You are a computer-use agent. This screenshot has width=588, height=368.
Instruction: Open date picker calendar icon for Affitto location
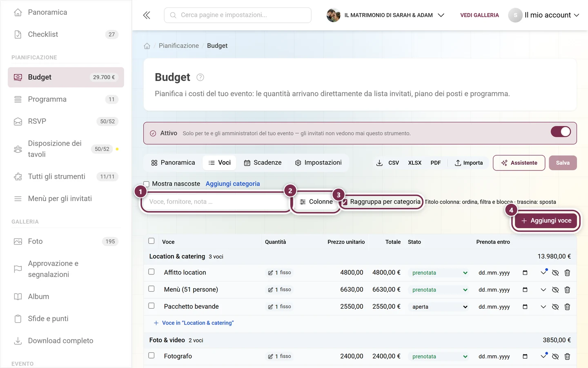525,273
